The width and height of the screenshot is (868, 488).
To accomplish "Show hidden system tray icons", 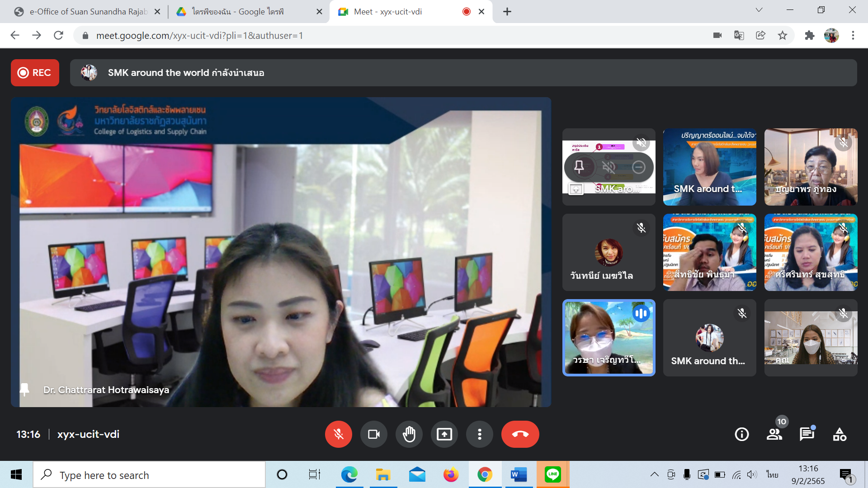I will pyautogui.click(x=654, y=474).
